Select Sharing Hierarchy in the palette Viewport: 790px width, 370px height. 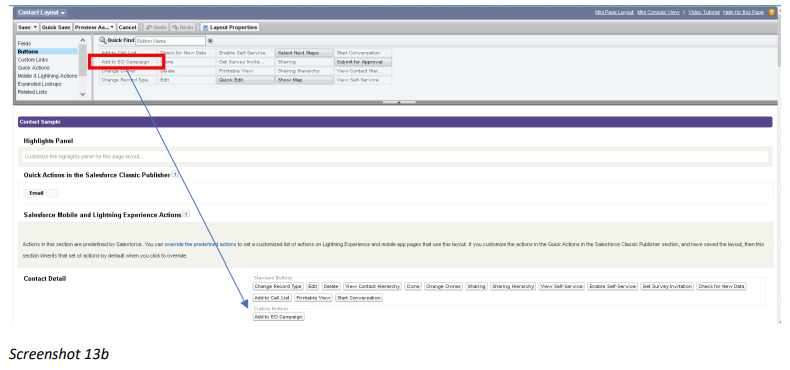pyautogui.click(x=304, y=71)
